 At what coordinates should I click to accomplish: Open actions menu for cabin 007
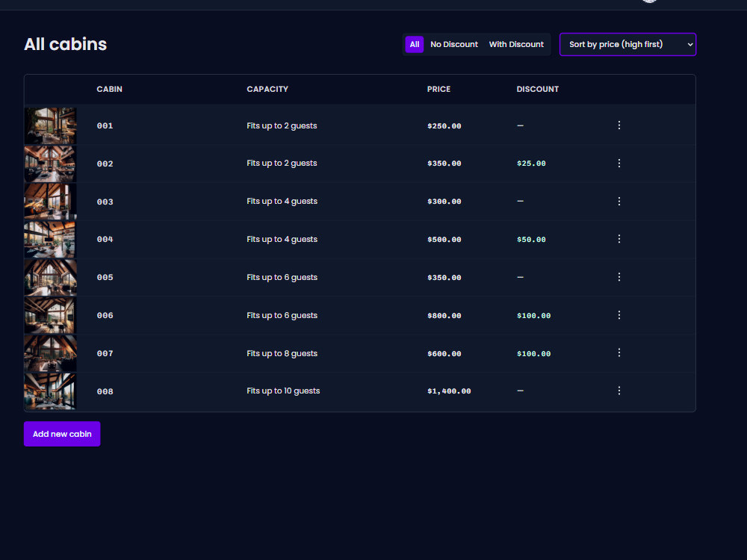click(x=619, y=353)
